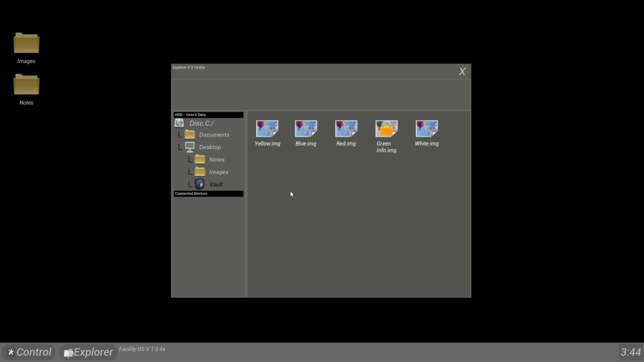The width and height of the screenshot is (644, 362).
Task: Click the Control taskbar button
Action: click(29, 352)
